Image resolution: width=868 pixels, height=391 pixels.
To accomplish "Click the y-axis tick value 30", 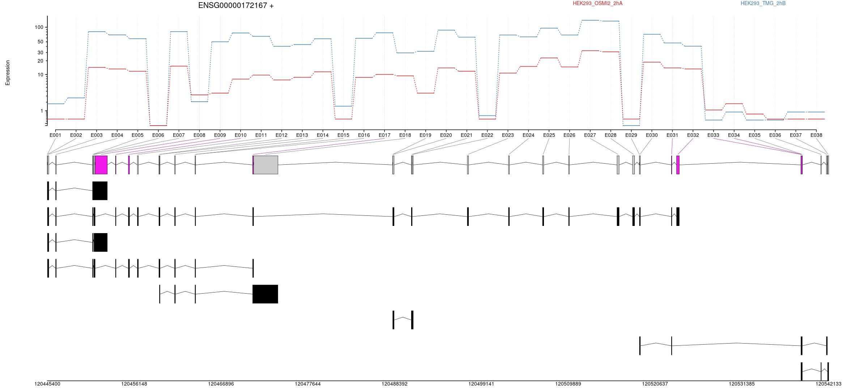I will (41, 52).
